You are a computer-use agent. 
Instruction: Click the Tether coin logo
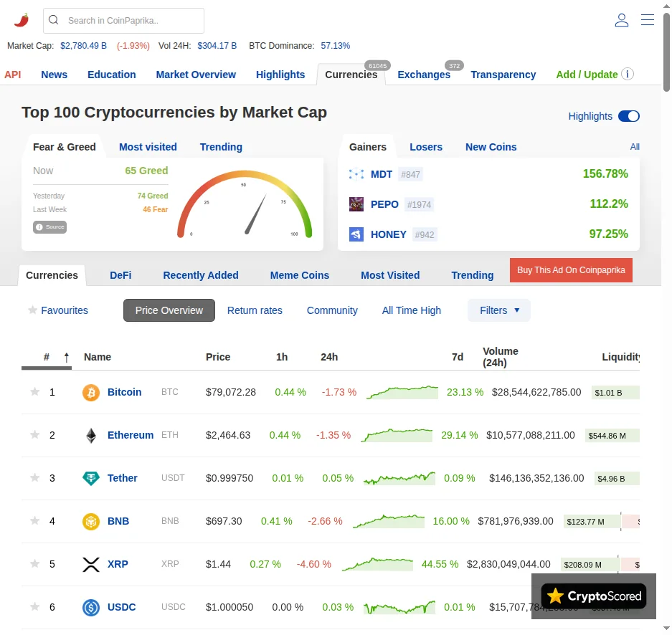tap(91, 478)
